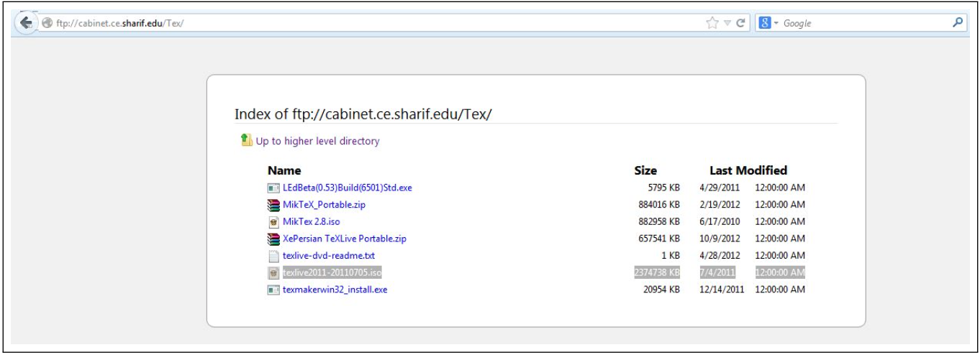The width and height of the screenshot is (980, 355).
Task: Click the exe icon beside texmakerwin32_install.exe
Action: click(273, 290)
